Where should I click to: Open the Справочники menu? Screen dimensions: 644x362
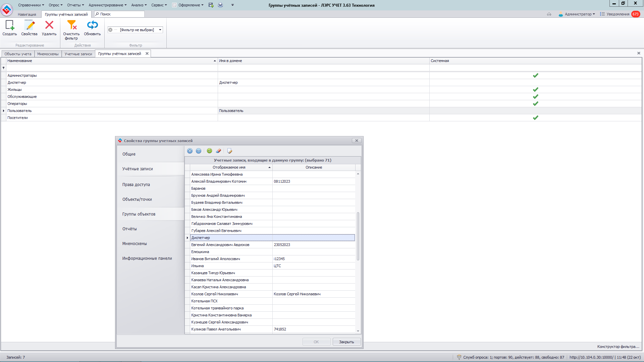pos(31,5)
